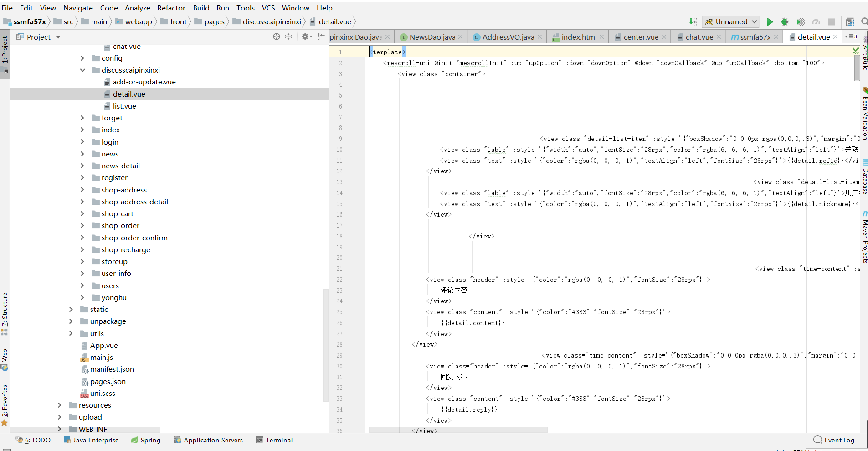Expand the resources folder

[60, 405]
